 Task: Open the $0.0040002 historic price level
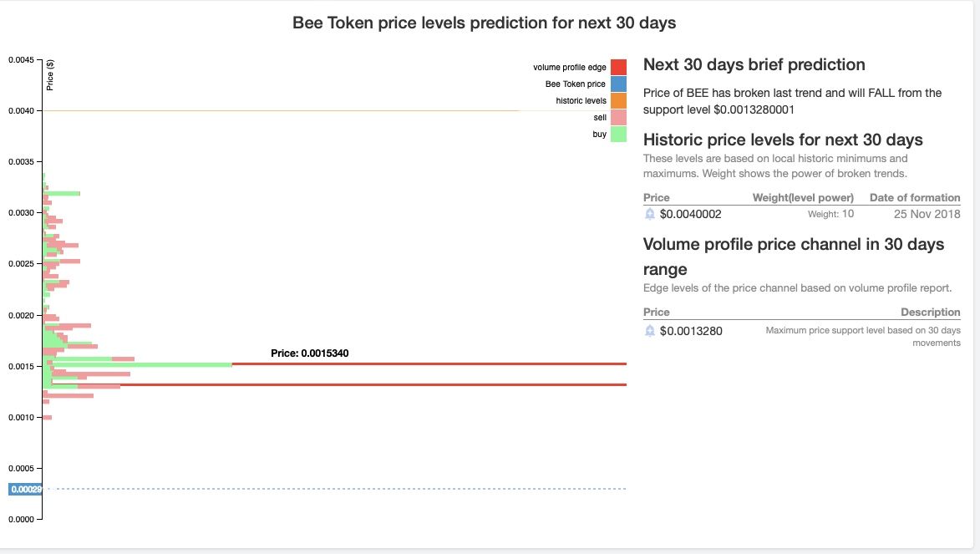[x=690, y=214]
